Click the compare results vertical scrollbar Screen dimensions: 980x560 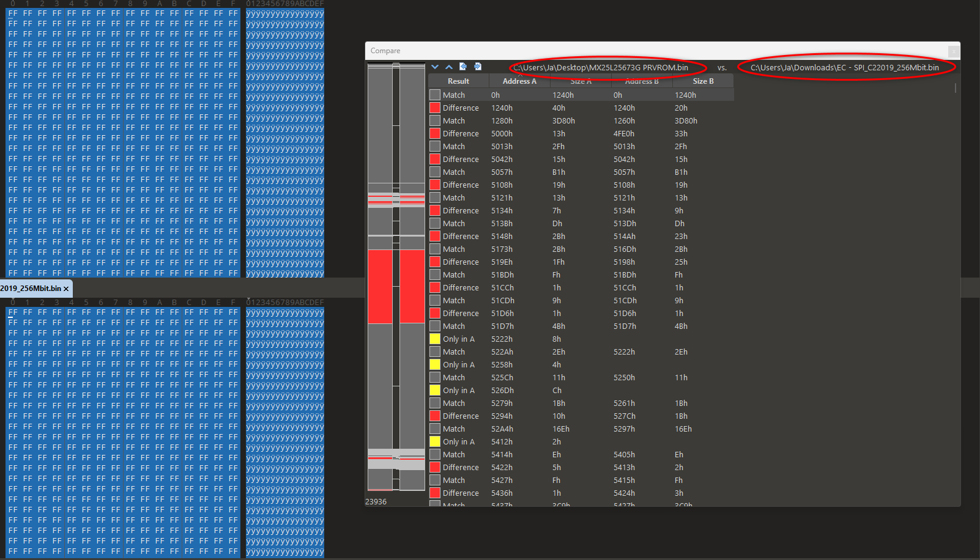(956, 88)
